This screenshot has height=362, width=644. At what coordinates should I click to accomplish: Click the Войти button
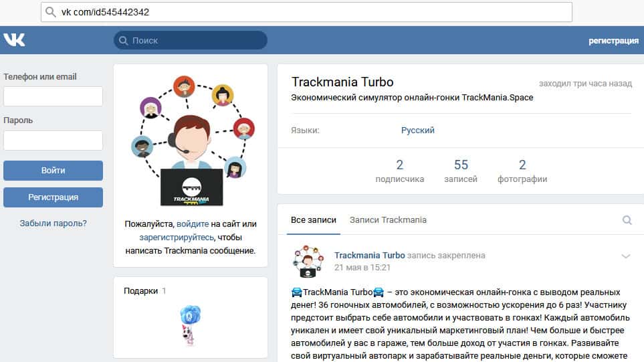tap(53, 171)
